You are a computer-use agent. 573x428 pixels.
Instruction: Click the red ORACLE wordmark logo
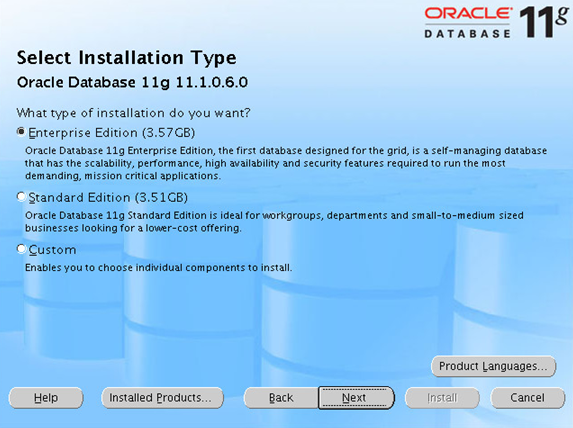pos(468,14)
